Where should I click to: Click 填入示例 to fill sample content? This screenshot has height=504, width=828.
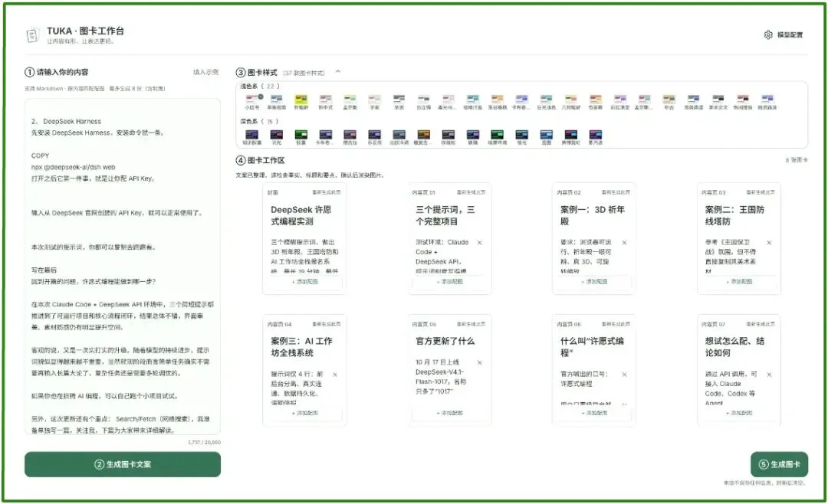(x=205, y=72)
